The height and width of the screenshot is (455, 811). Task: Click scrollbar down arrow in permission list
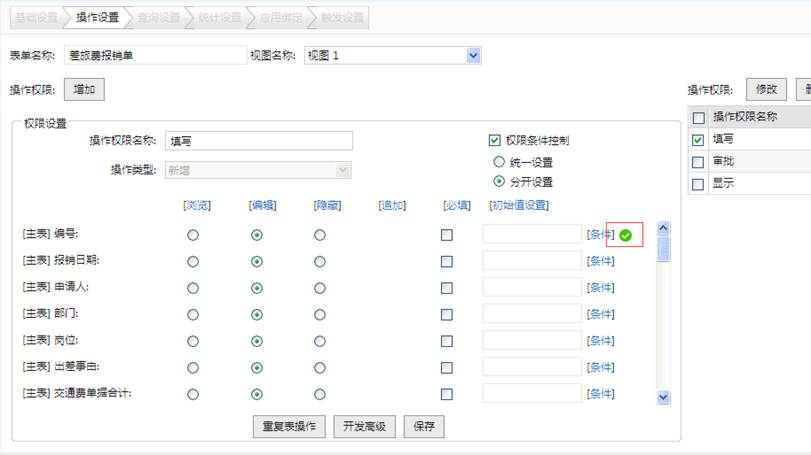[x=662, y=397]
